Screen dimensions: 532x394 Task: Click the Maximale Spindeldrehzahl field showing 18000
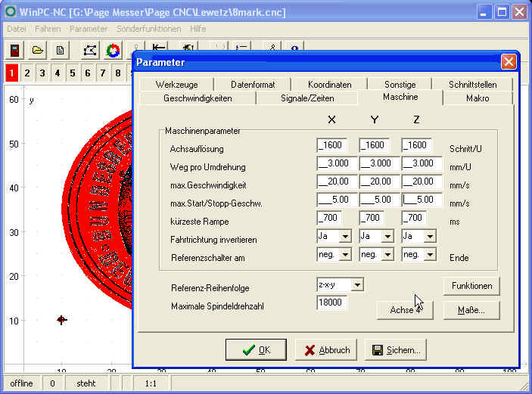331,302
